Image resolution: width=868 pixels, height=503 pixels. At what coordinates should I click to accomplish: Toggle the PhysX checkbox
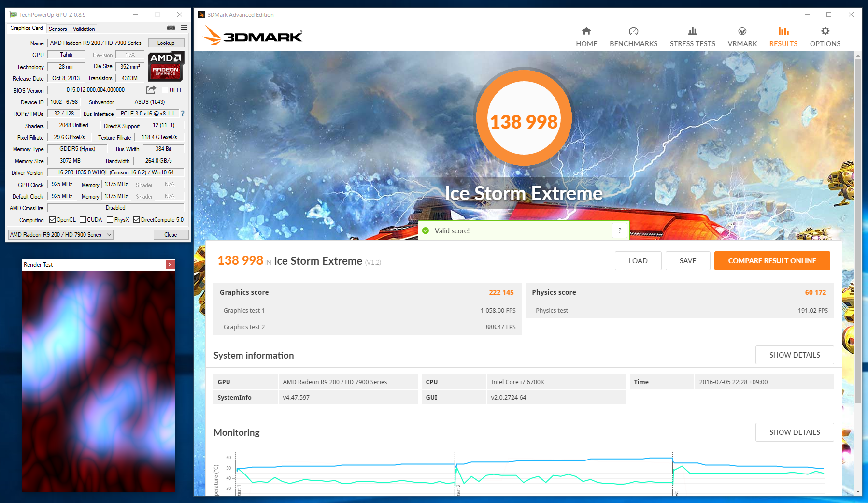coord(110,220)
